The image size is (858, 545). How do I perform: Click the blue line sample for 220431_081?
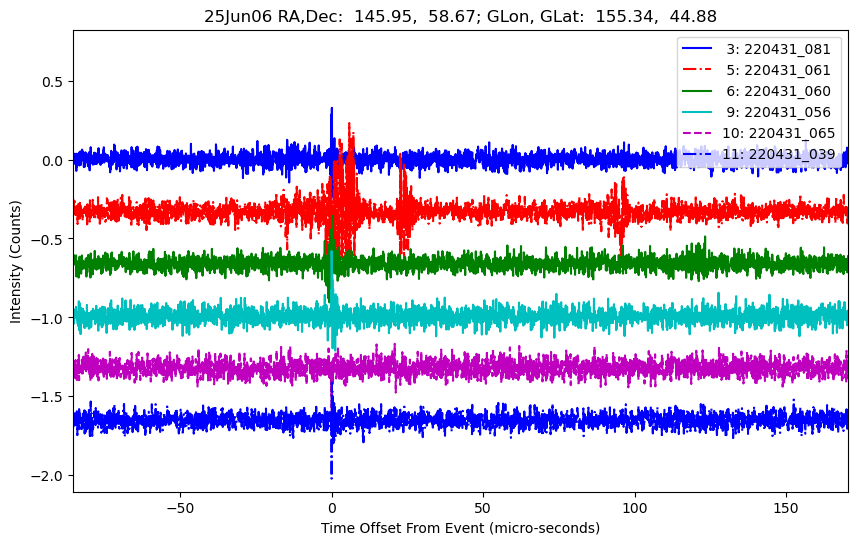point(697,49)
